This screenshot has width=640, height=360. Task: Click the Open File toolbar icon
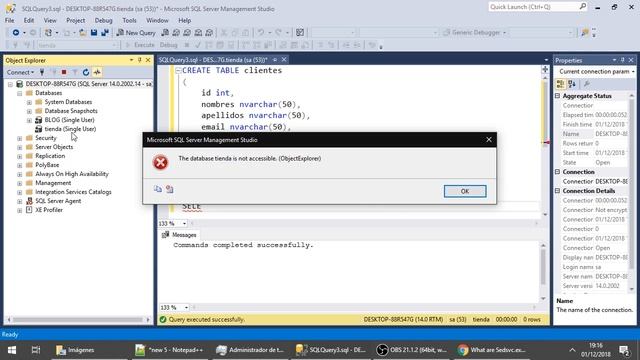point(82,33)
